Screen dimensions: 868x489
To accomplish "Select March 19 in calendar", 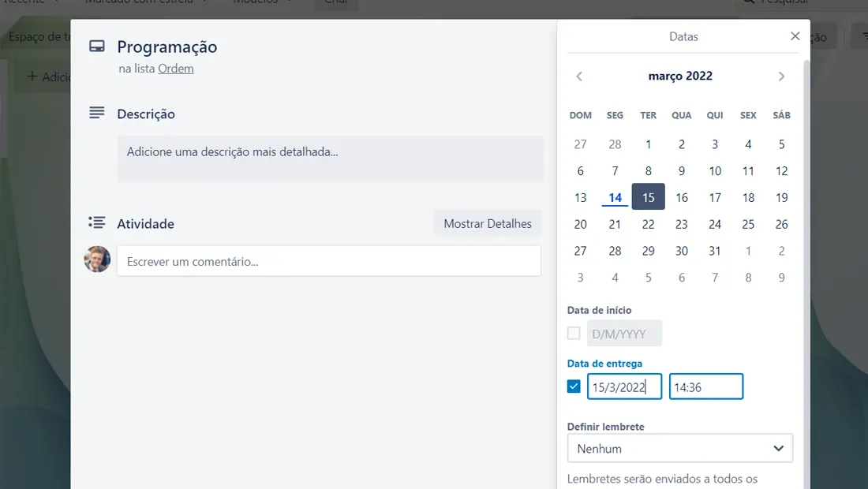I will (x=781, y=197).
